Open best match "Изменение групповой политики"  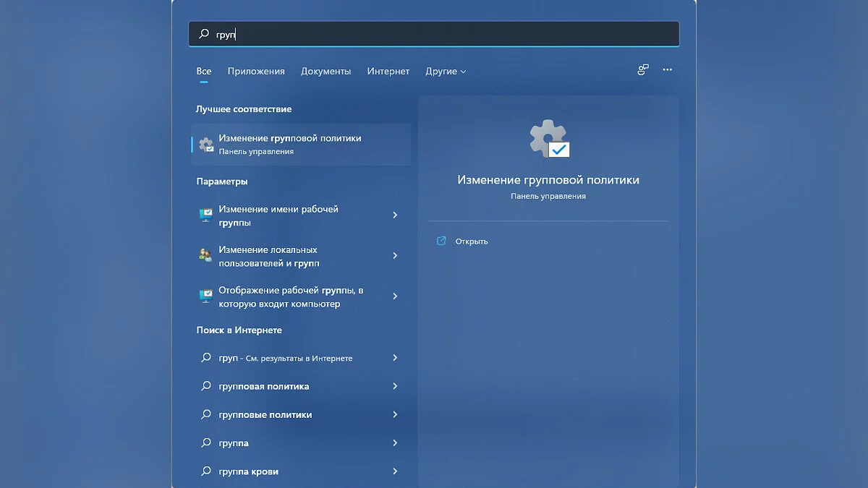[x=301, y=145]
